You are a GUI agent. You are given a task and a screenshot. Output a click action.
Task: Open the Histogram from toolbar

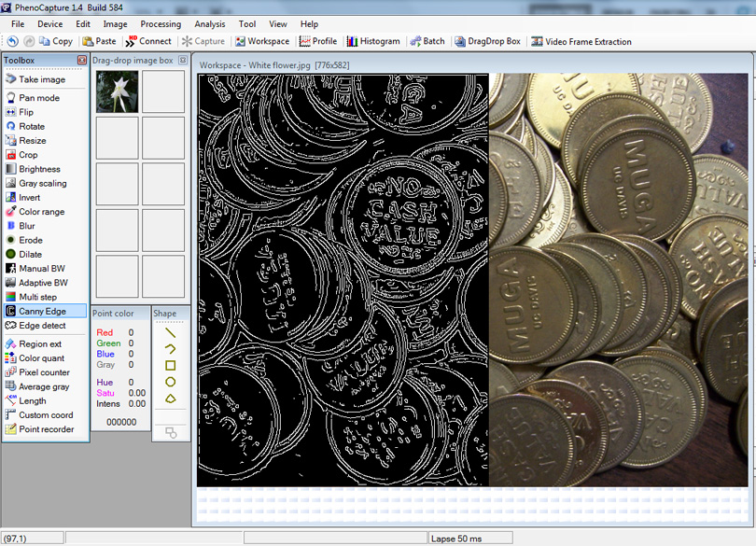[373, 41]
